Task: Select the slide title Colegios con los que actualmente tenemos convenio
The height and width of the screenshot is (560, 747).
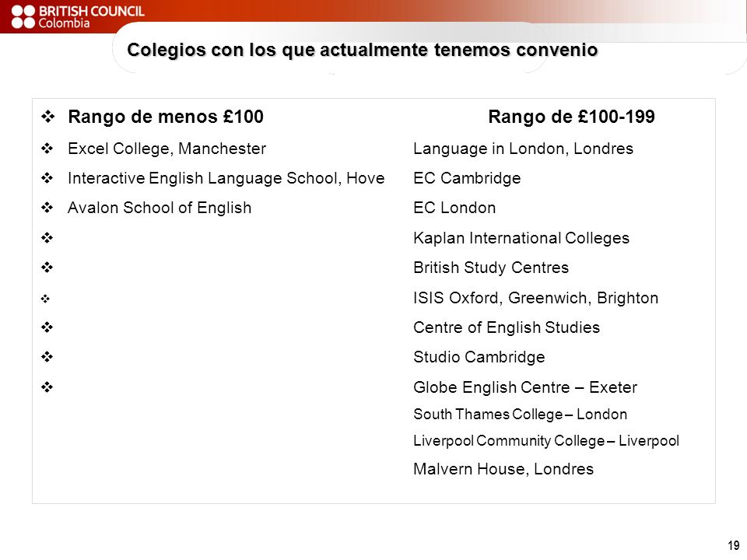Action: click(x=362, y=50)
